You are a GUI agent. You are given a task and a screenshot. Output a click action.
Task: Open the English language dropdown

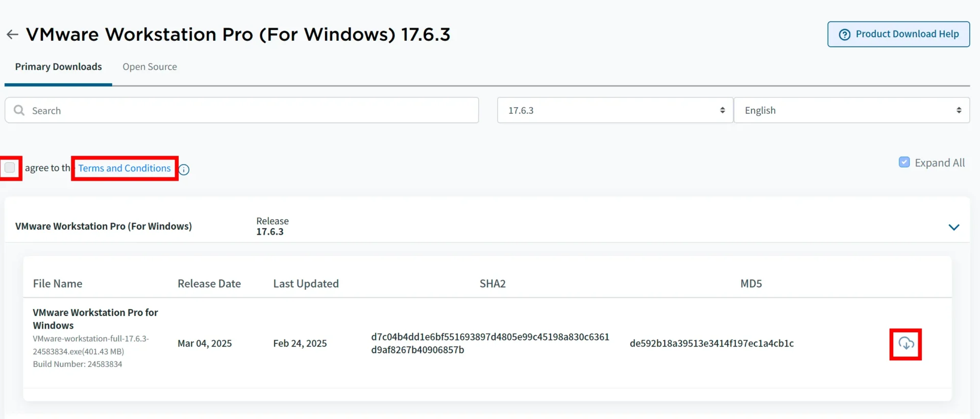[x=851, y=110]
